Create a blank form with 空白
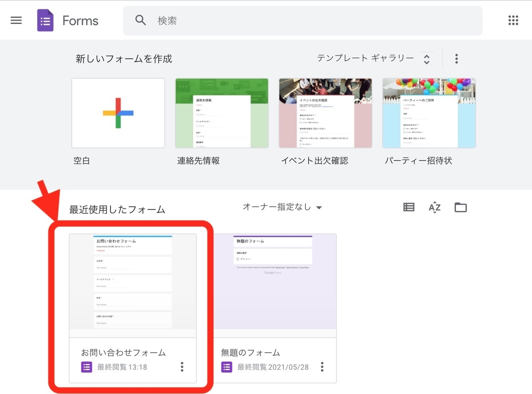The height and width of the screenshot is (394, 532). point(118,113)
